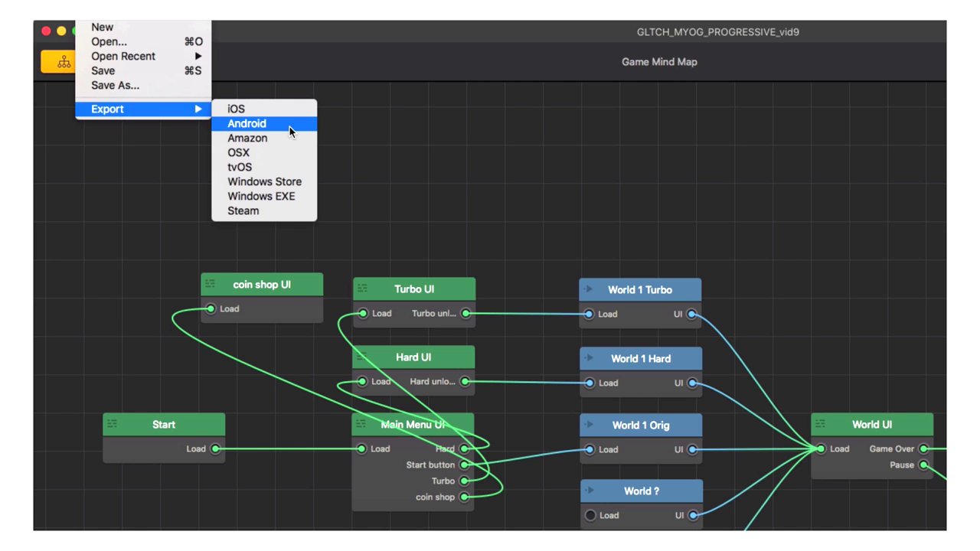Viewport: 980px width, 551px height.
Task: Click the play icon on World 1 Turbo node
Action: pyautogui.click(x=589, y=289)
